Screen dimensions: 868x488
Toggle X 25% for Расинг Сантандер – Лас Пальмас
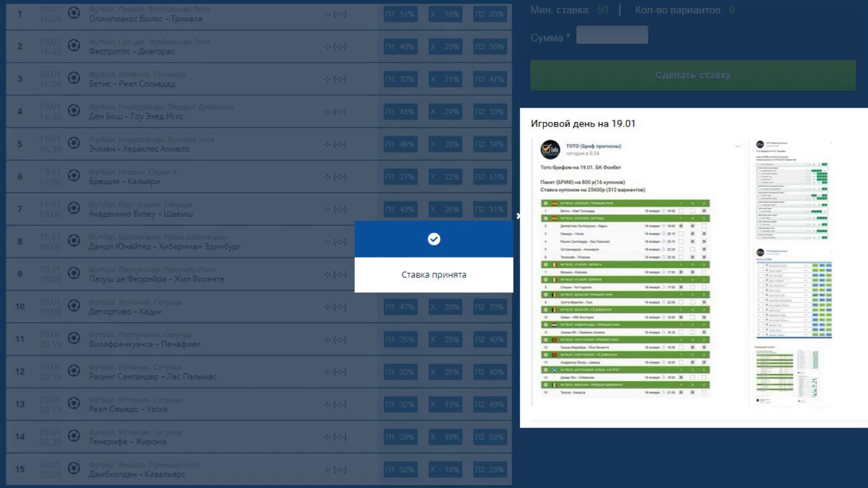(x=445, y=372)
